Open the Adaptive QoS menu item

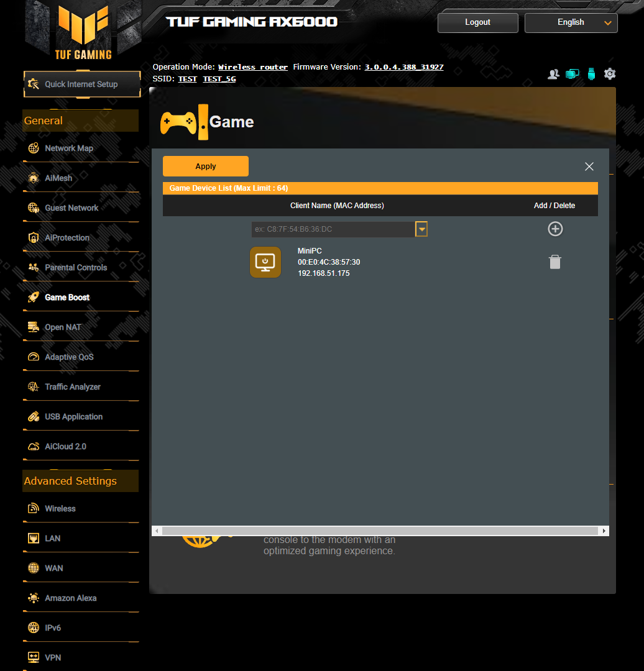pyautogui.click(x=69, y=357)
